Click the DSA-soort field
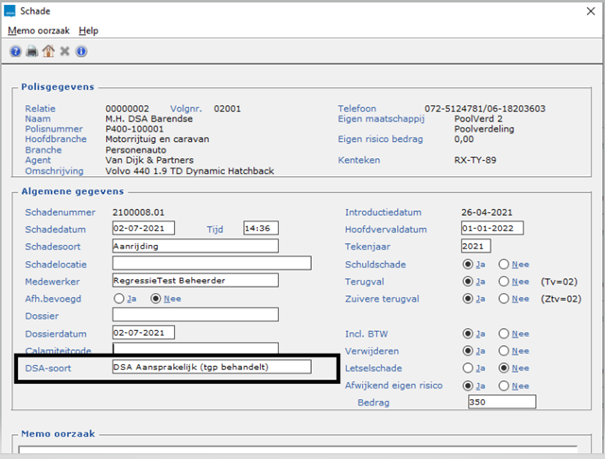 [x=210, y=368]
